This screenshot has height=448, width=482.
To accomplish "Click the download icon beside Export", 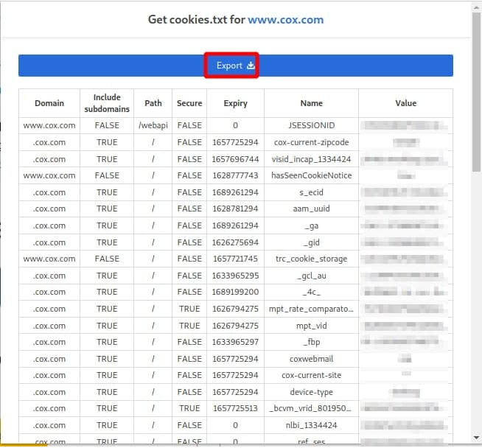I will coord(251,65).
